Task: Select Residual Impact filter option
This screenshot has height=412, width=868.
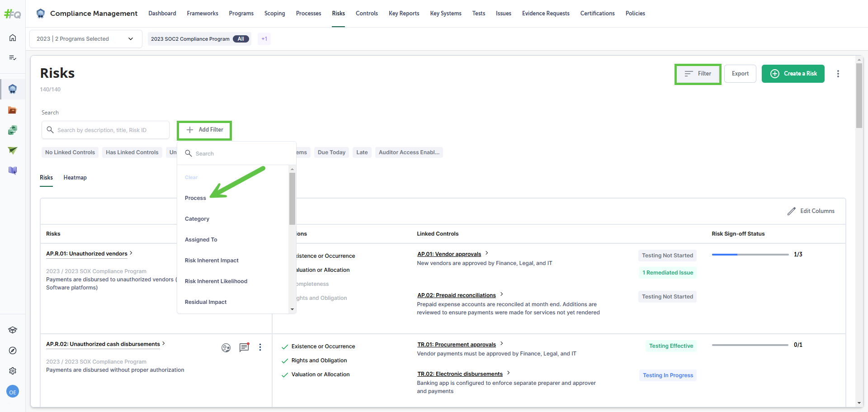Action: 206,302
